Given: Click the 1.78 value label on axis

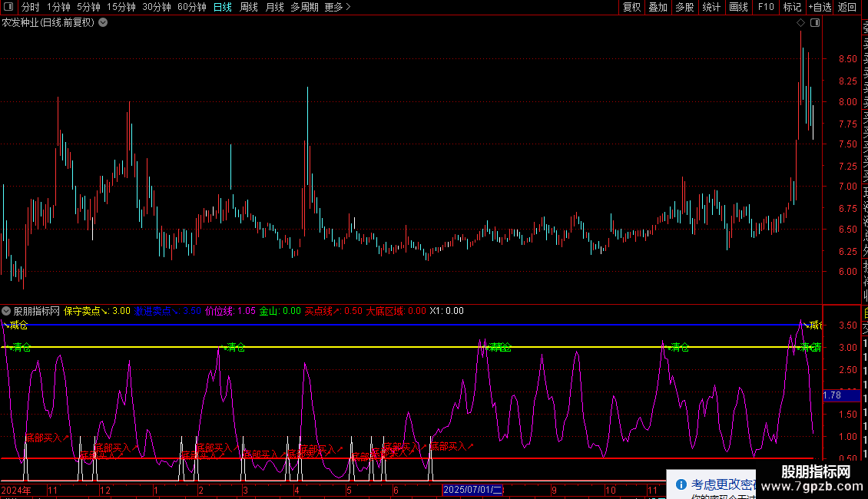Looking at the screenshot, I should click(832, 395).
